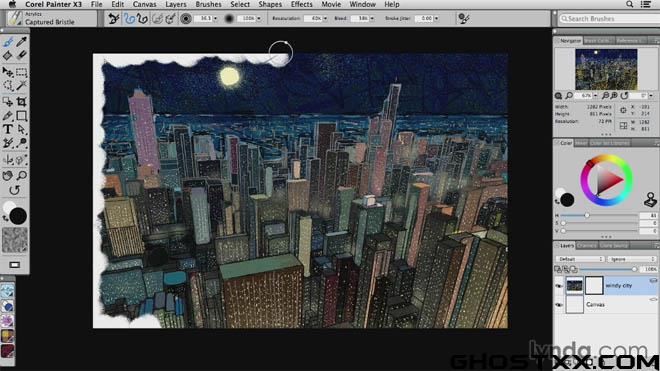Select the windy city layer mask thumbnail
660x371 pixels.
coord(594,286)
